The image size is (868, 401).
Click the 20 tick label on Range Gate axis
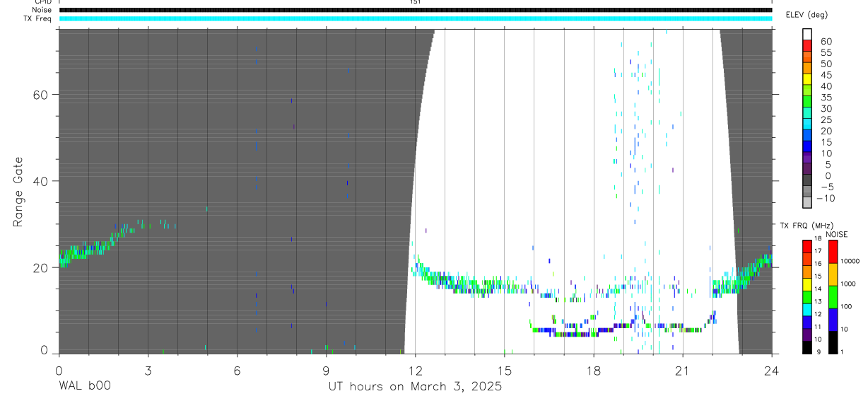click(x=41, y=268)
